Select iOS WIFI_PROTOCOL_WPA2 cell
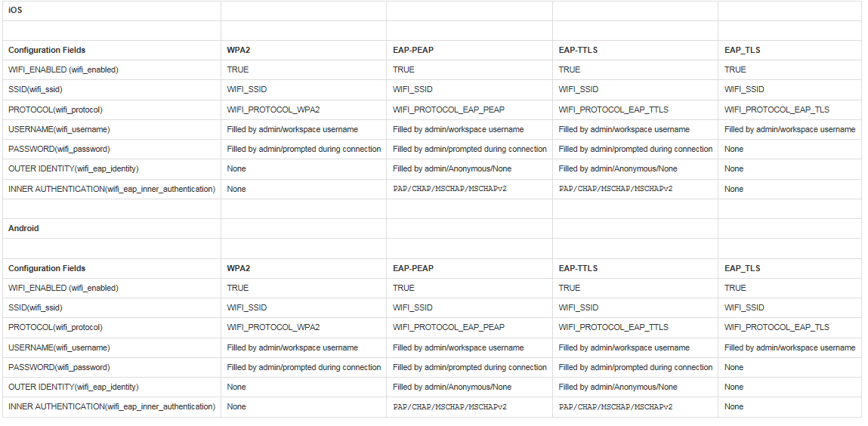 point(304,110)
